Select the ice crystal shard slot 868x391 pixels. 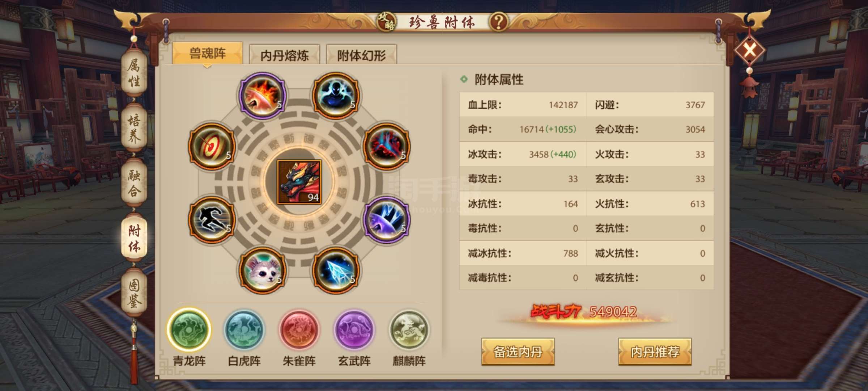point(336,270)
